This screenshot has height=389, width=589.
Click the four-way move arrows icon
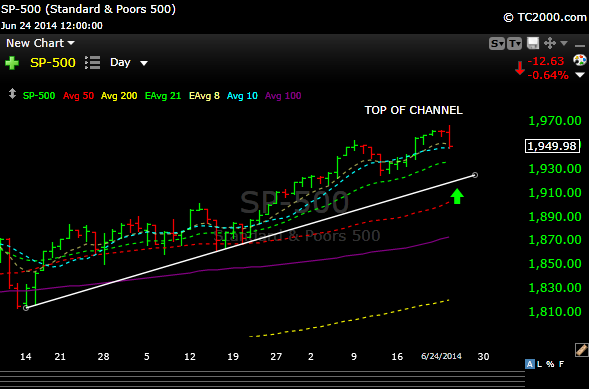pos(550,43)
